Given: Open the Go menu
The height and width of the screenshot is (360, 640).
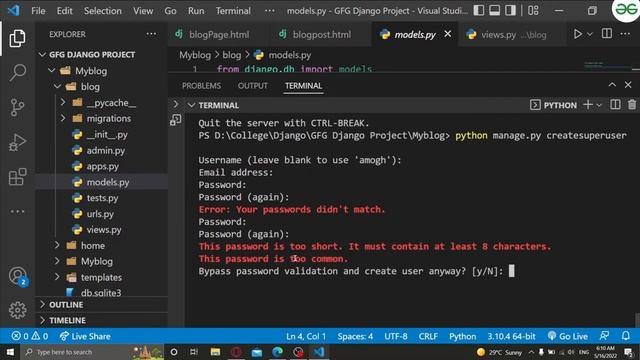Looking at the screenshot, I should click(x=170, y=11).
